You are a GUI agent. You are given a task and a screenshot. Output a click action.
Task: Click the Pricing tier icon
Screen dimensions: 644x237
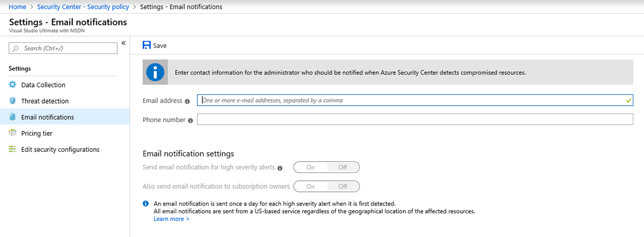point(13,133)
